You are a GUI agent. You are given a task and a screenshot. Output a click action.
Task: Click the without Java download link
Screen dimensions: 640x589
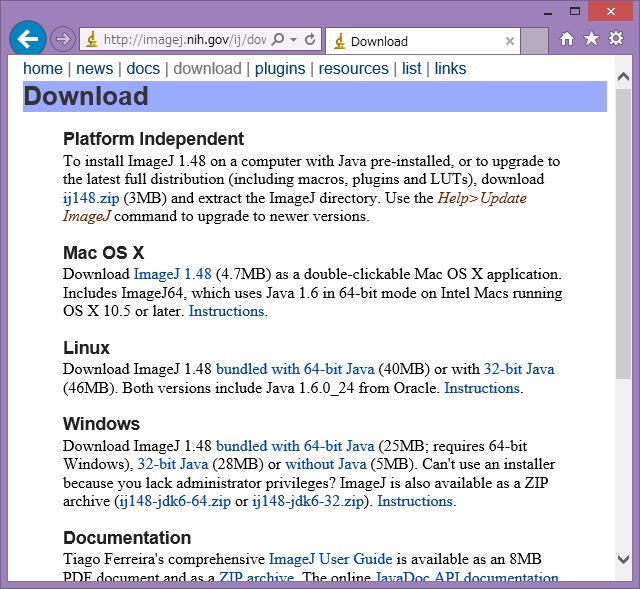(x=326, y=464)
